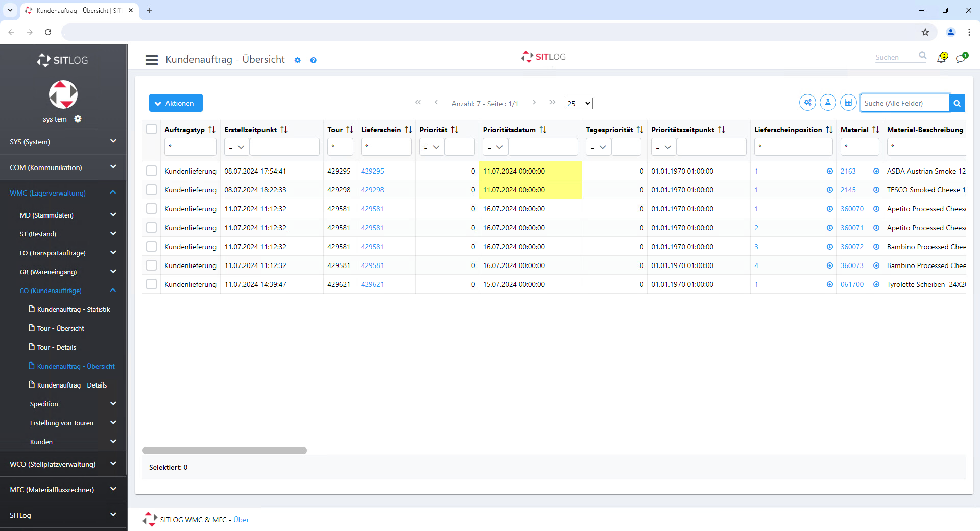The height and width of the screenshot is (531, 980).
Task: Sort by Lieferschein column arrows
Action: point(408,130)
